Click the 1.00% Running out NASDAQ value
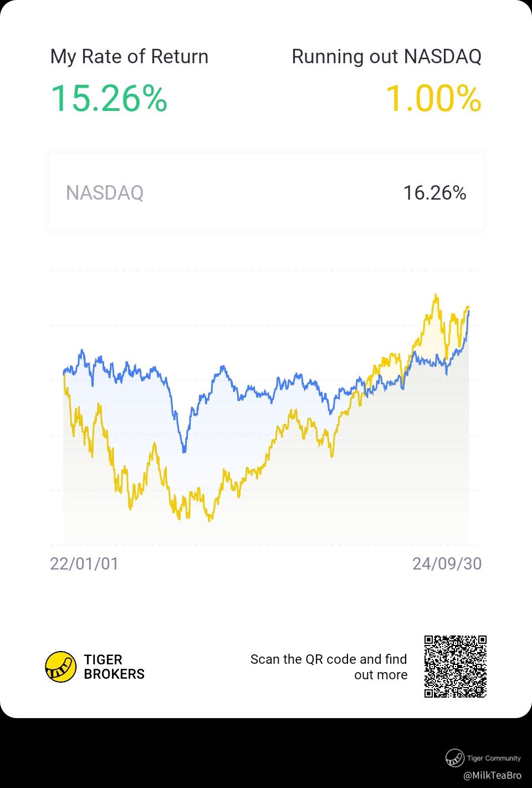This screenshot has width=532, height=788. (433, 98)
